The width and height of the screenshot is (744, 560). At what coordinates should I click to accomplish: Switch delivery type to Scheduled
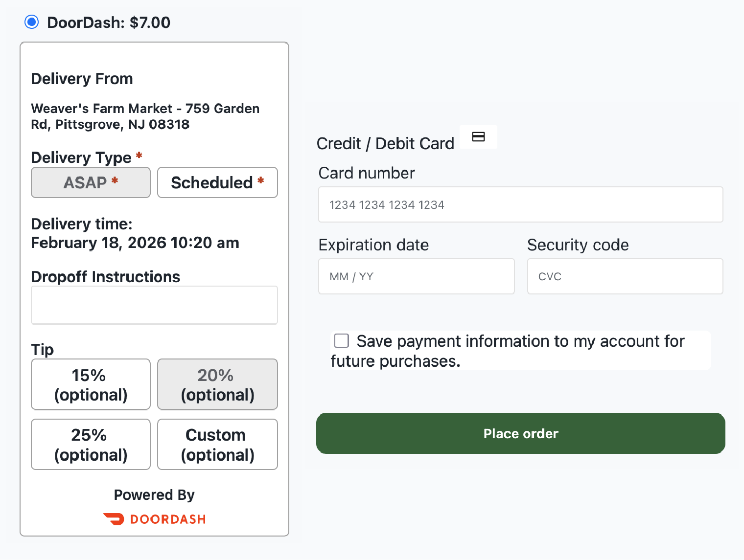point(217,182)
